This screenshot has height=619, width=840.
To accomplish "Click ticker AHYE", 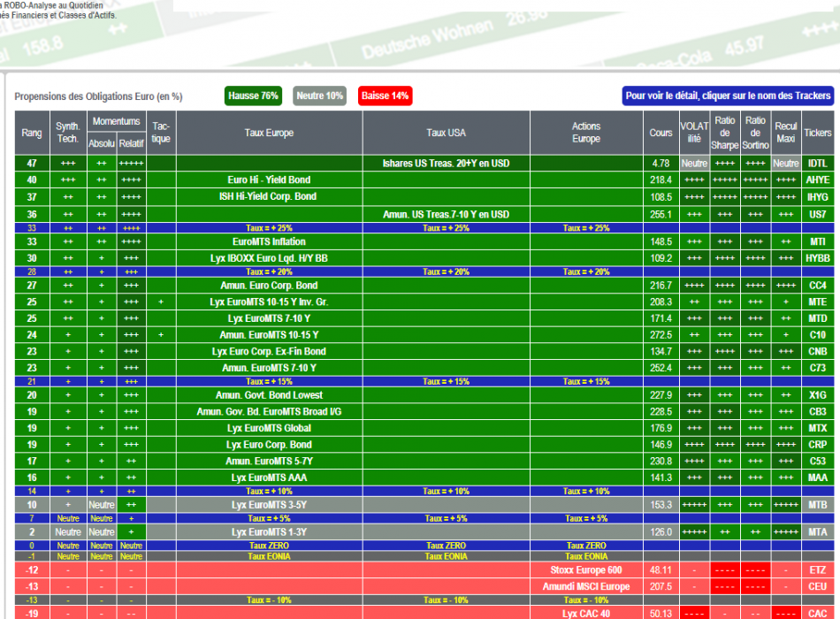I will tap(818, 180).
